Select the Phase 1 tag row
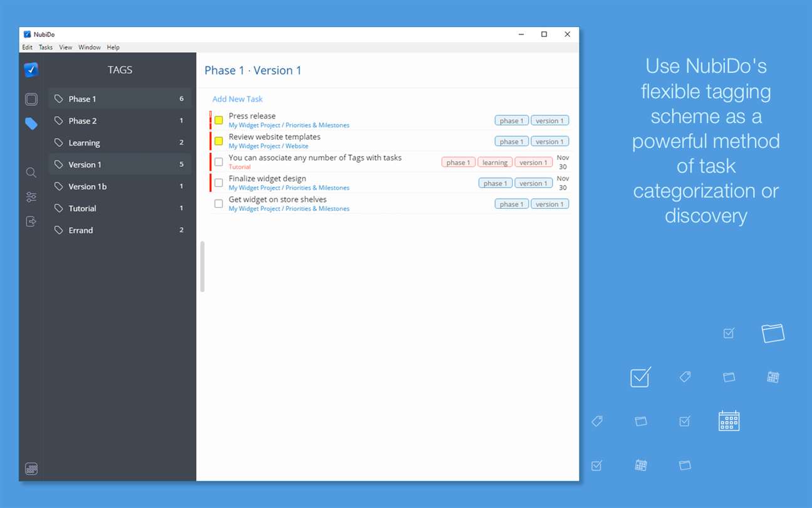Screen dimensions: 812x508 pyautogui.click(x=120, y=99)
